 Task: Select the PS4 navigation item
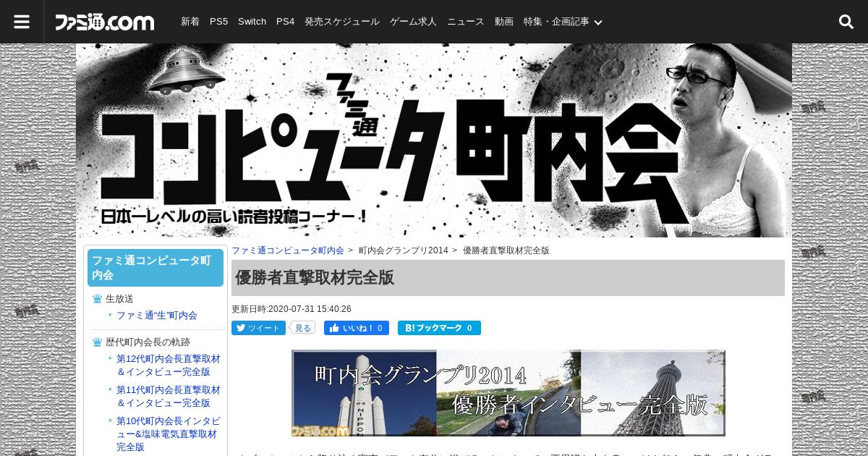tap(286, 22)
